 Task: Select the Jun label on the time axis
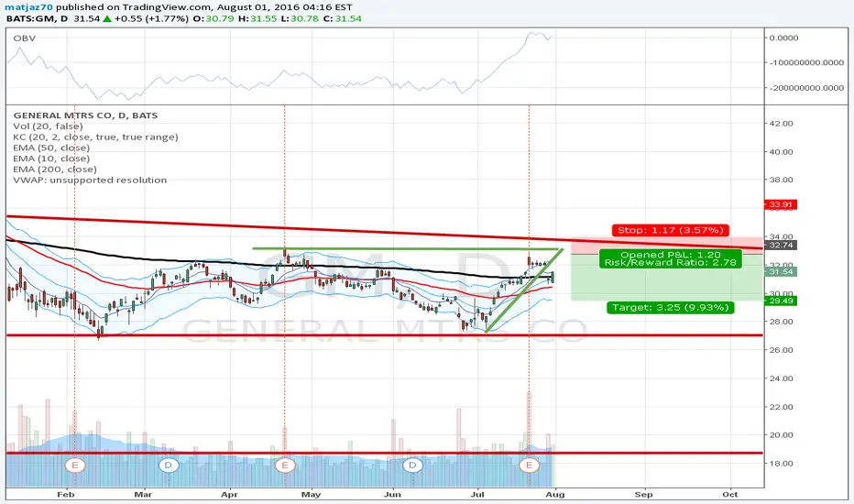(x=392, y=494)
